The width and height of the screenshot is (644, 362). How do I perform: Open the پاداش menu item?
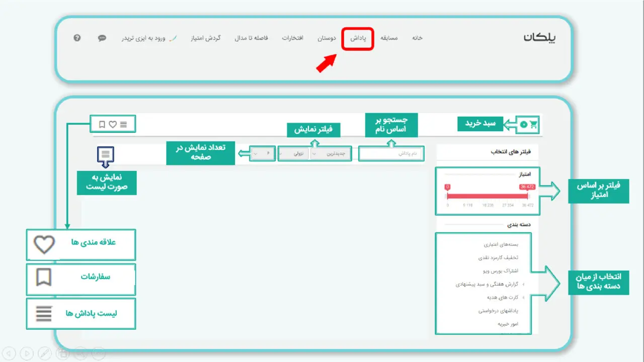tap(358, 38)
